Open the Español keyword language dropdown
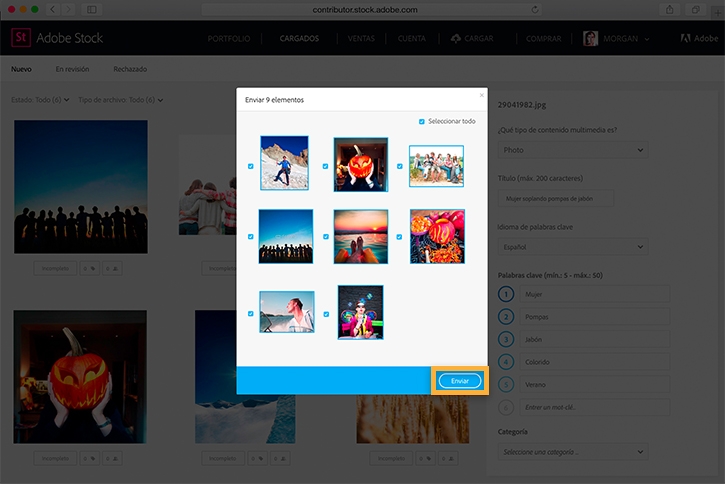The height and width of the screenshot is (484, 725). [573, 247]
